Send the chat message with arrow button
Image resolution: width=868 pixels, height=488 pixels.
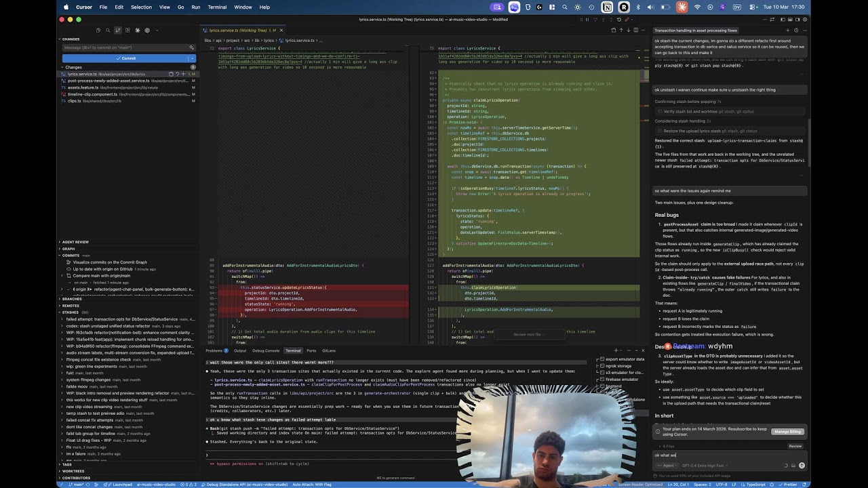(x=802, y=466)
